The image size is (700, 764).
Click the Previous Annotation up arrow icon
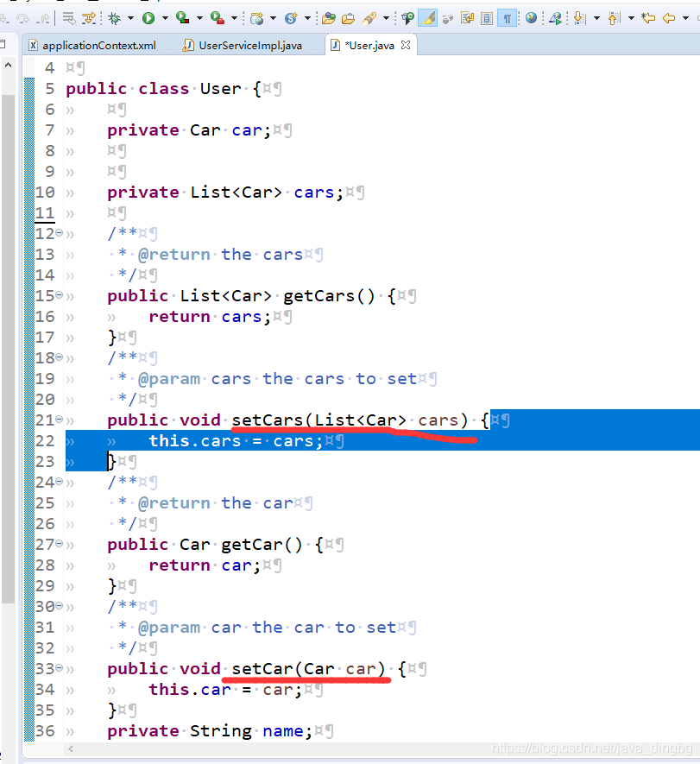[614, 18]
